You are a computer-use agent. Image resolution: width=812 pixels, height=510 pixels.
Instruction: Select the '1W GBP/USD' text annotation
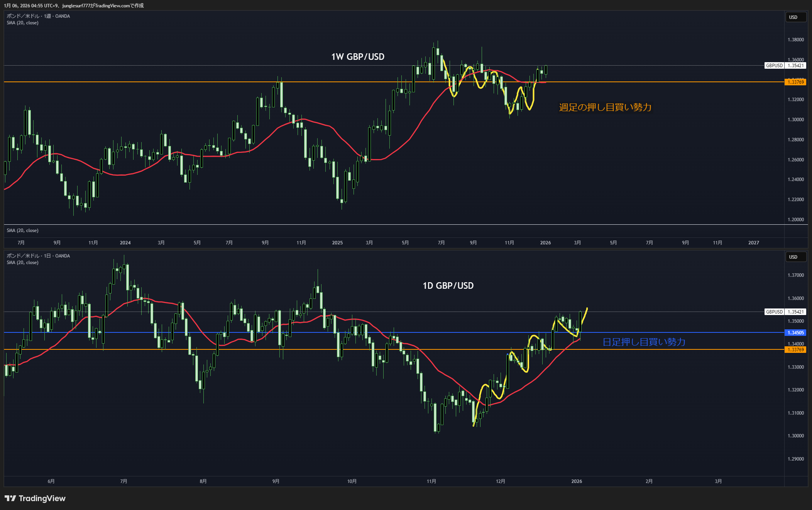coord(358,57)
